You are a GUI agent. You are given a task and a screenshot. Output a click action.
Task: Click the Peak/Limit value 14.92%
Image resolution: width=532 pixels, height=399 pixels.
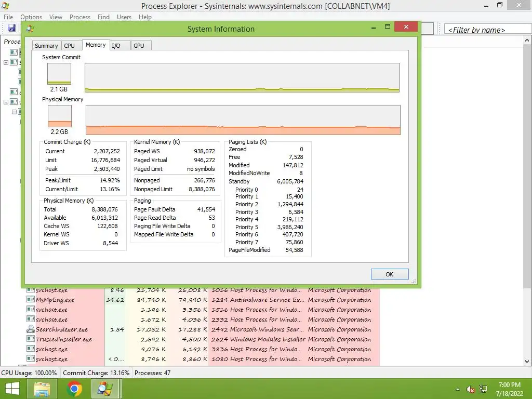tap(110, 180)
